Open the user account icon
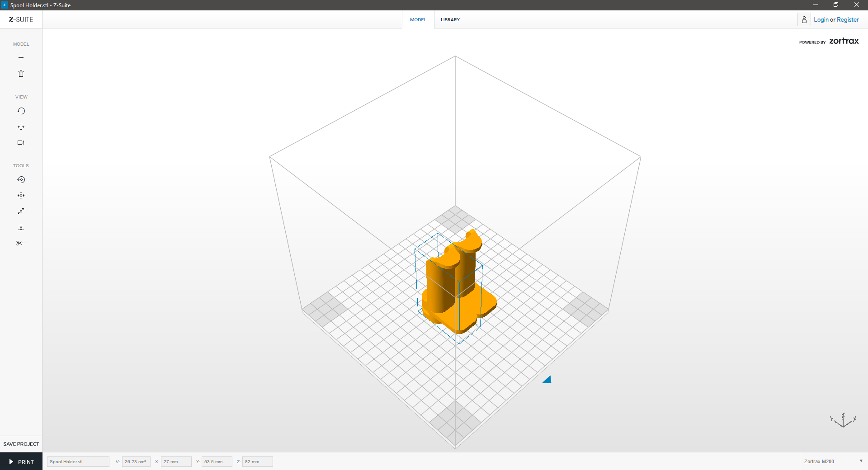This screenshot has width=868, height=470. 804,20
